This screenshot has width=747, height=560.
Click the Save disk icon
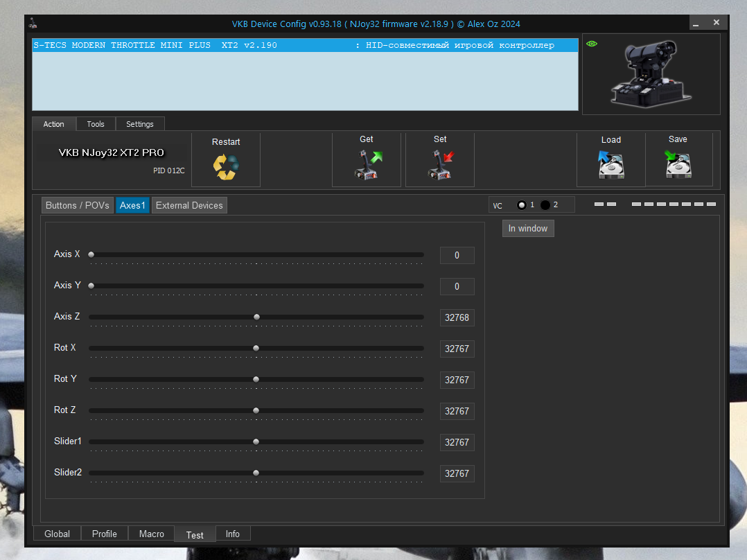(678, 164)
